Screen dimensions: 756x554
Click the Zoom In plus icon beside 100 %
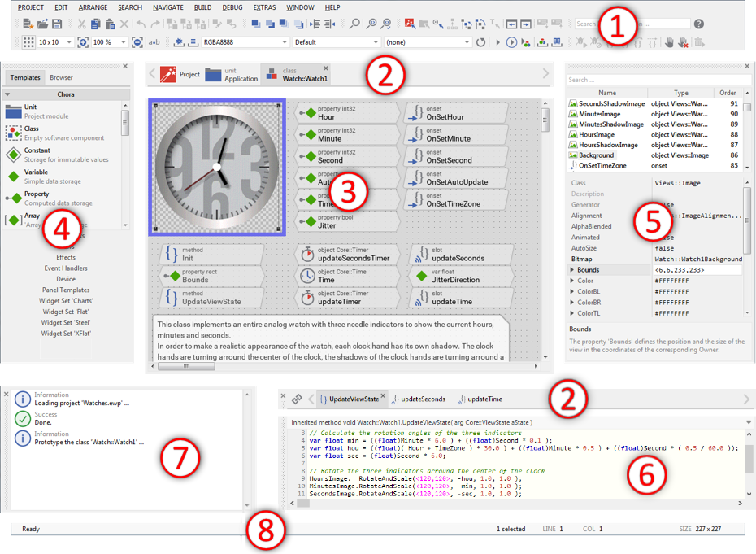(x=83, y=42)
